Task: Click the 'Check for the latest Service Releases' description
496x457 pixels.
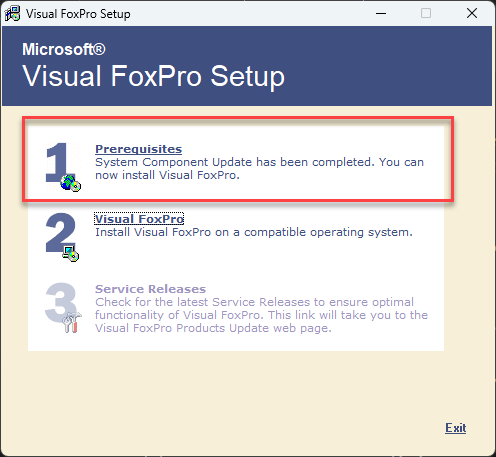Action: click(x=261, y=315)
